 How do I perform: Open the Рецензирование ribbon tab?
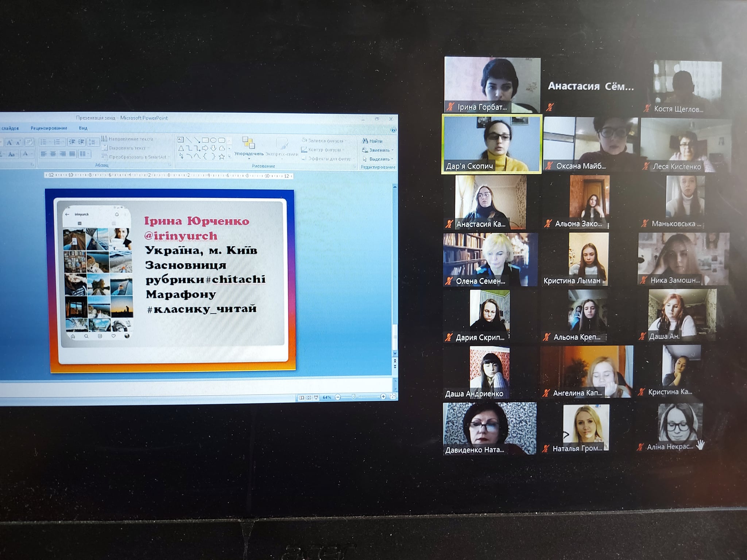point(49,128)
